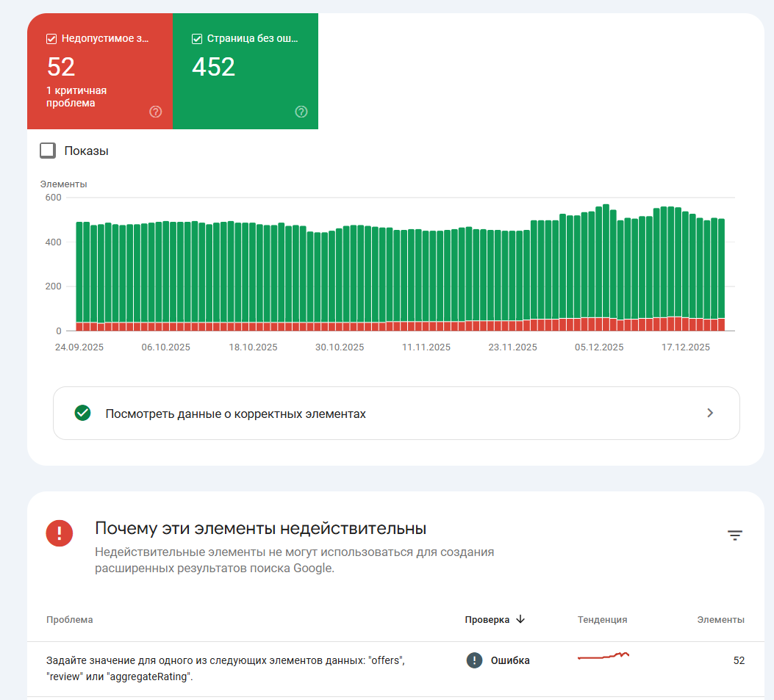Open the filter icon in invalid elements section

[x=735, y=535]
